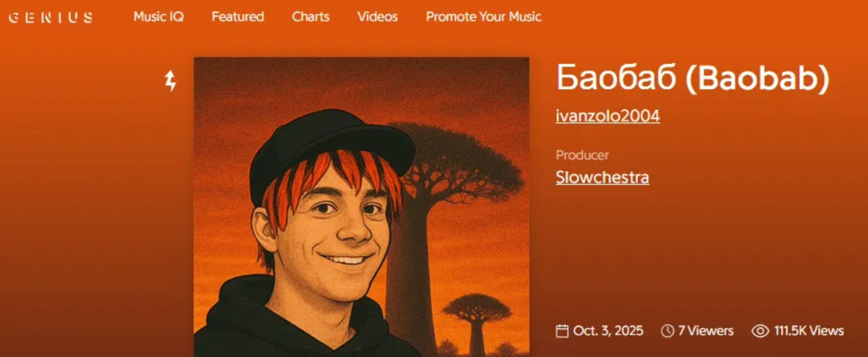Go to the Featured section
Viewport: 868px width, 357px height.
click(238, 17)
